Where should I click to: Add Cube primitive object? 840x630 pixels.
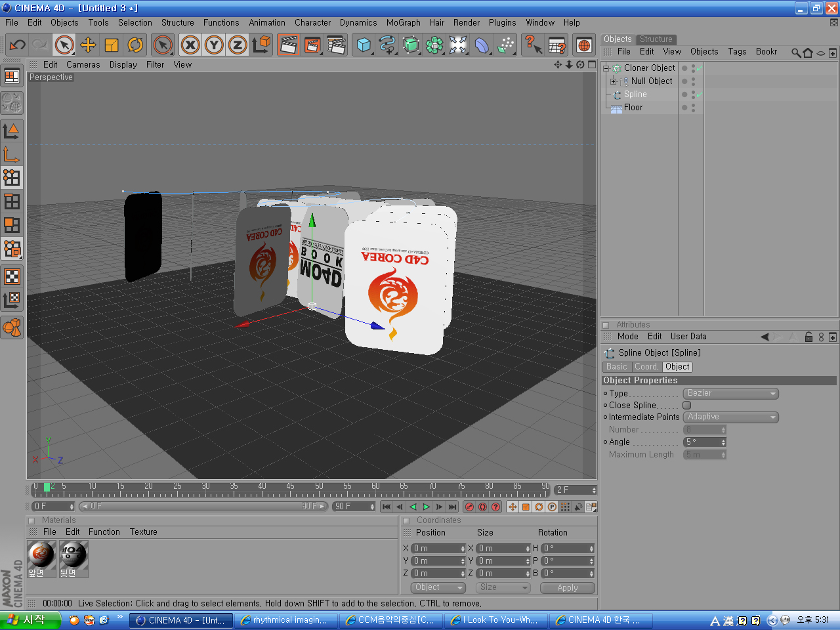(x=364, y=45)
